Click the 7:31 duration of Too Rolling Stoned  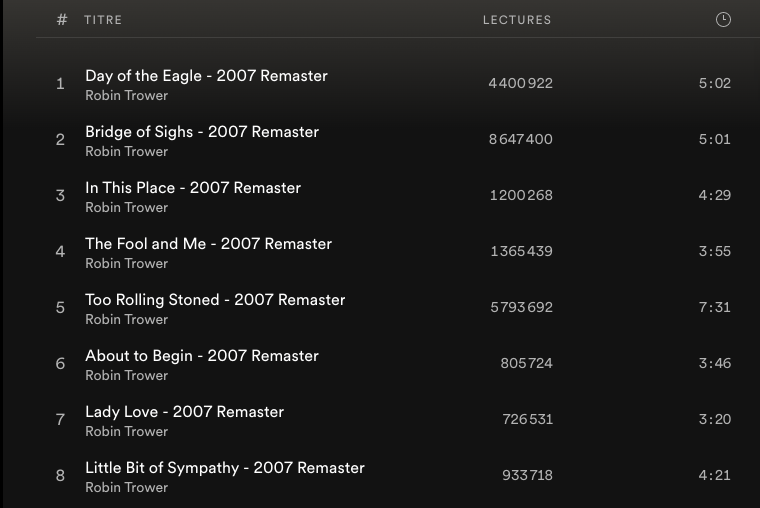pyautogui.click(x=714, y=308)
